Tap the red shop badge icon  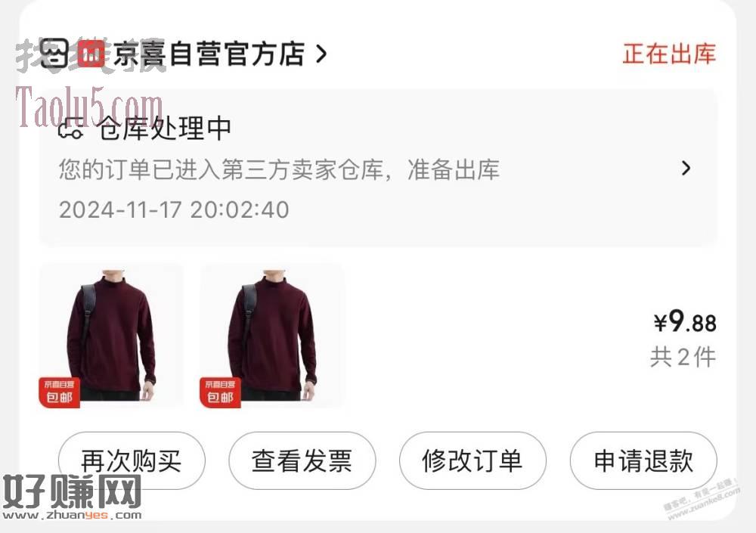[x=91, y=53]
